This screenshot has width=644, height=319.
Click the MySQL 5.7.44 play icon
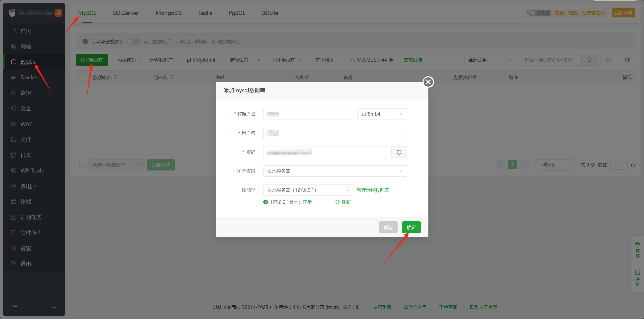point(392,60)
